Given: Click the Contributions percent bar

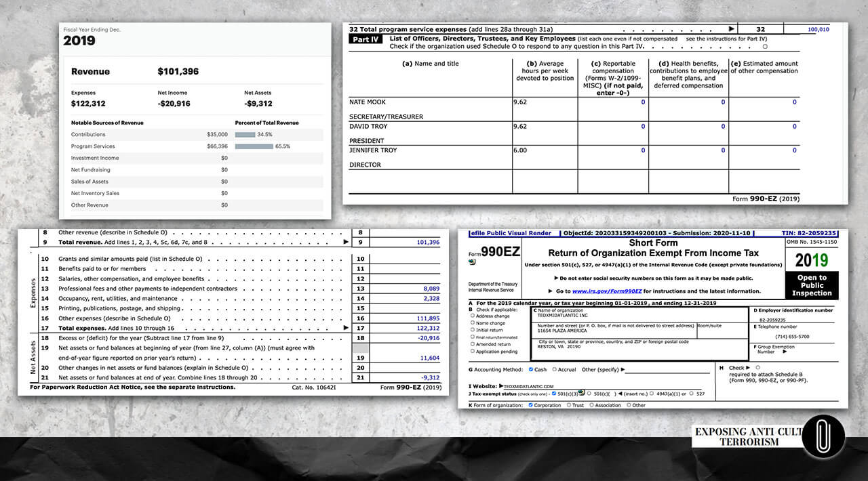Looking at the screenshot, I should [x=245, y=135].
